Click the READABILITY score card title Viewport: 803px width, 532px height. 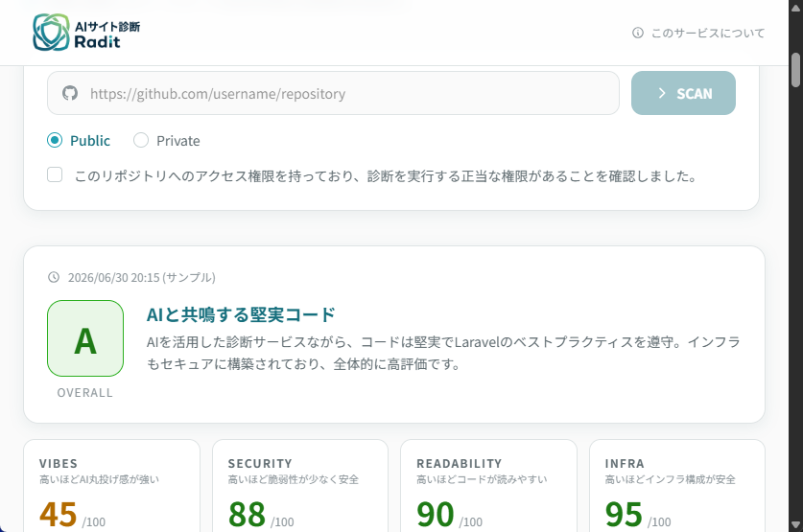(459, 463)
